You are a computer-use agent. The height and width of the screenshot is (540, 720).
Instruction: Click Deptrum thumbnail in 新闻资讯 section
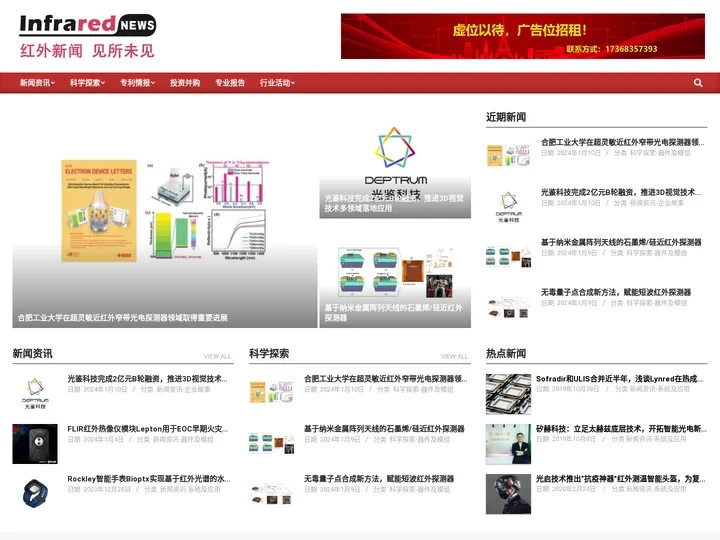[x=35, y=394]
